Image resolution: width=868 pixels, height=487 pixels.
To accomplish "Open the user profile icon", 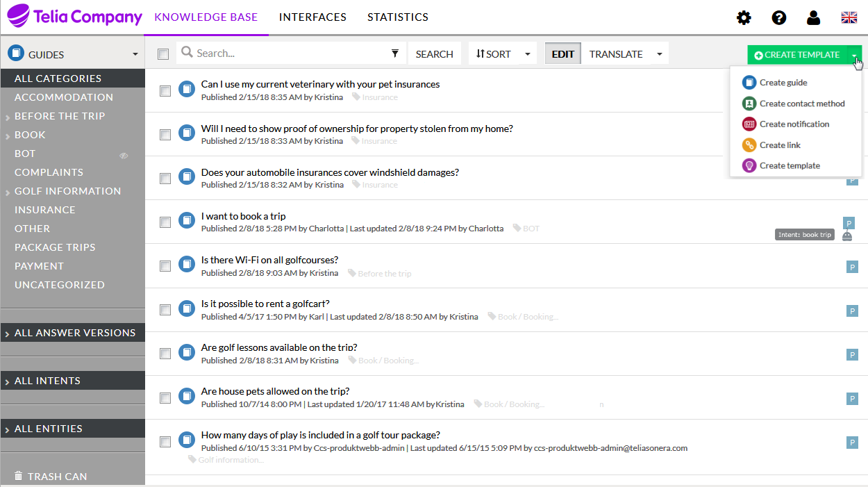I will click(813, 18).
